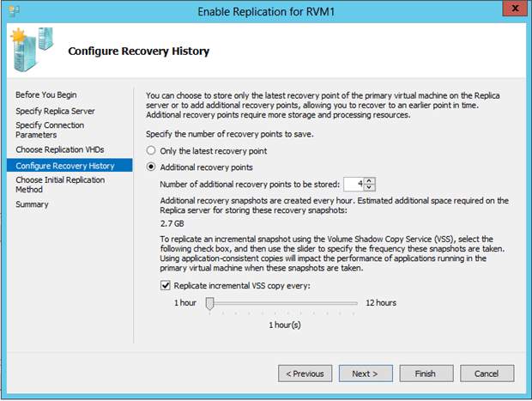Open Choose Initial Replication Method step
This screenshot has height=401, width=532.
[x=60, y=185]
